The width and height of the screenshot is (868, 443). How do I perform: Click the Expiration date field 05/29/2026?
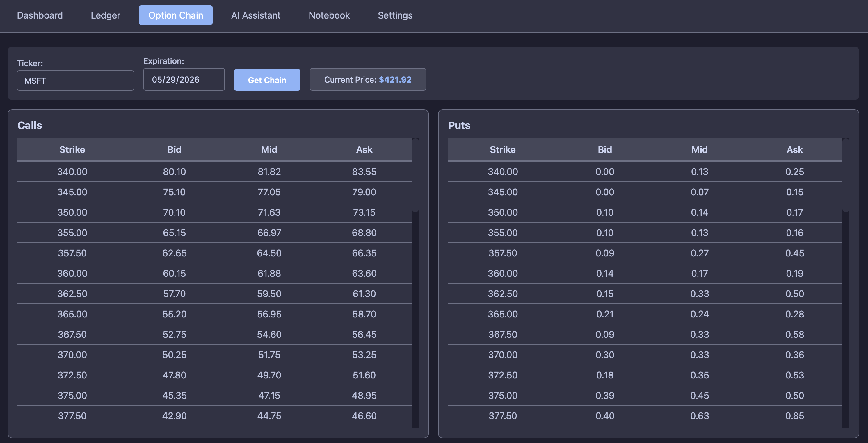(184, 79)
